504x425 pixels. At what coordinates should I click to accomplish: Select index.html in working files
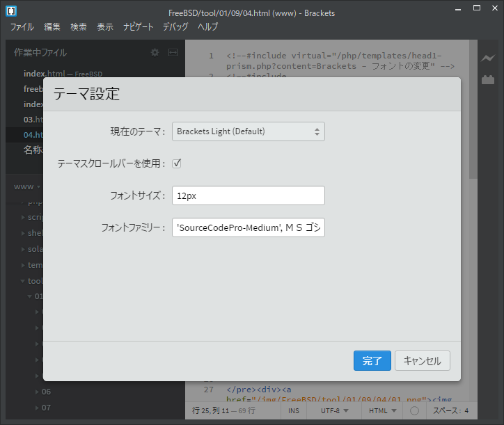click(63, 74)
